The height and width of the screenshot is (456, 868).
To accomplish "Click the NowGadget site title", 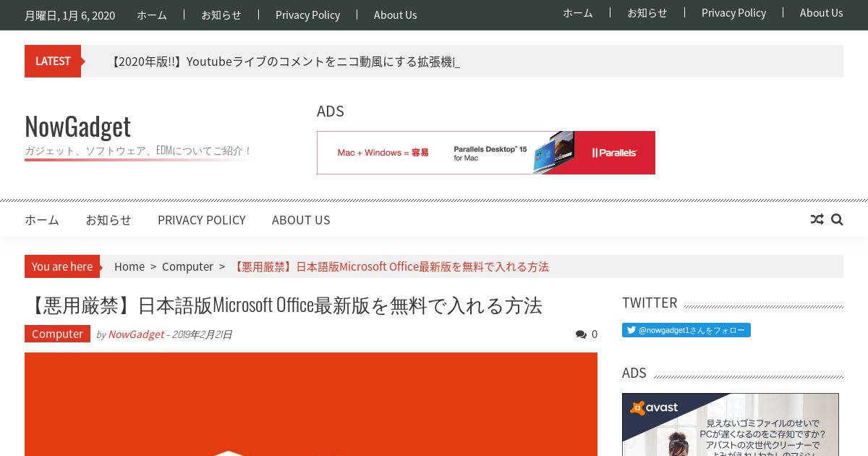I will (77, 126).
